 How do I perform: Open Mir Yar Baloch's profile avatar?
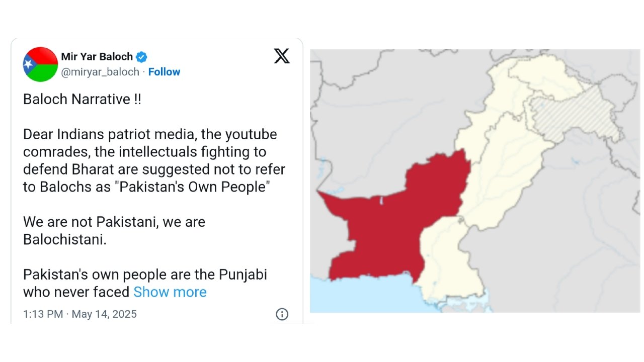[40, 64]
